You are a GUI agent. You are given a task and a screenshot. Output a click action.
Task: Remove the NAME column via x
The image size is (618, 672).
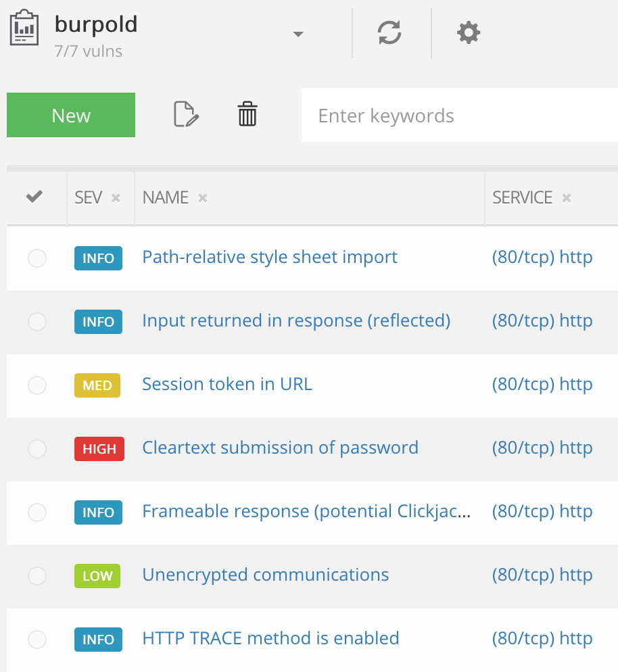click(203, 198)
